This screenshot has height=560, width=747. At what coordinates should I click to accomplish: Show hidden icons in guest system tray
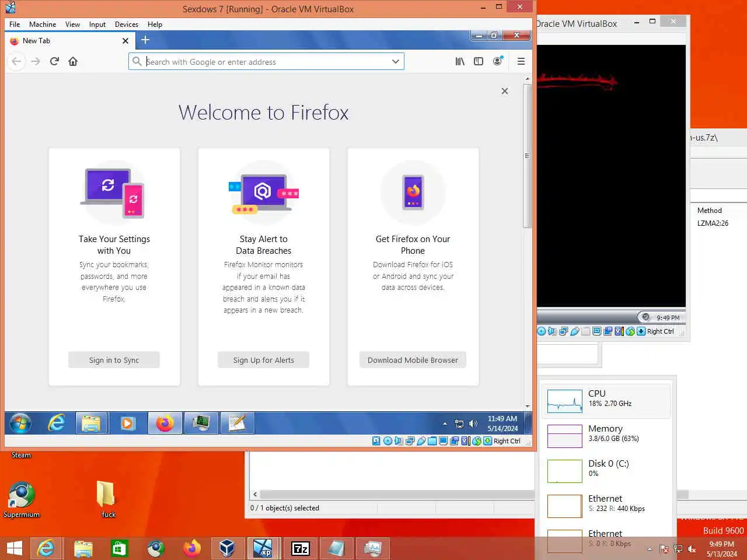(445, 423)
